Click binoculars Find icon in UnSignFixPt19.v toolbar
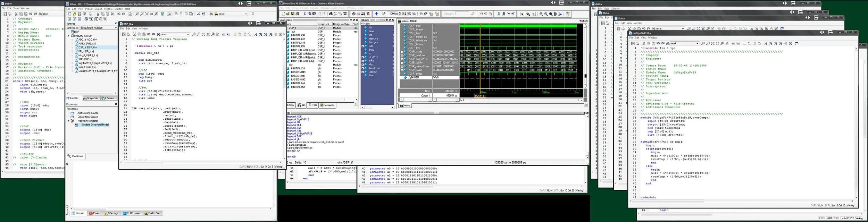Image resolution: width=868 pixels, height=222 pixels. [668, 43]
